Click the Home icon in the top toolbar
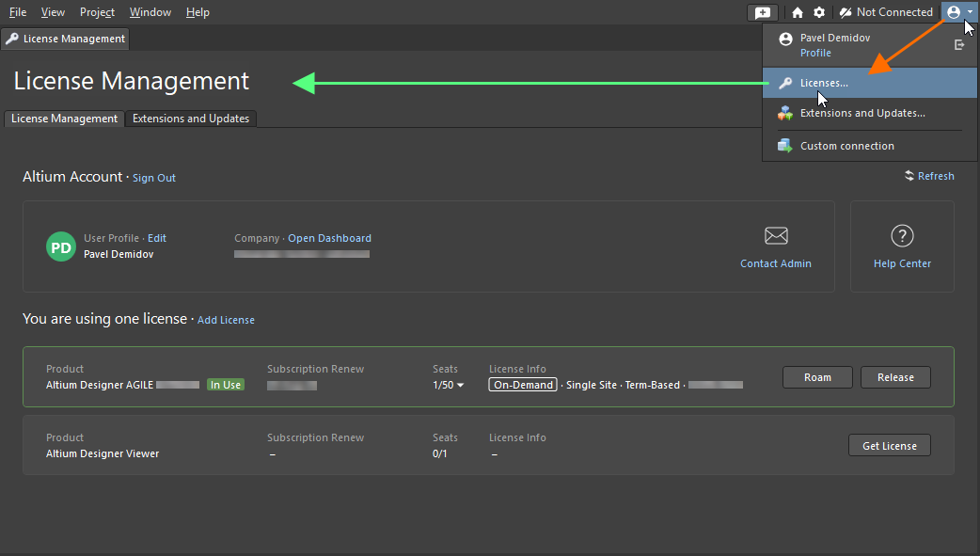The width and height of the screenshot is (980, 556). (x=797, y=12)
